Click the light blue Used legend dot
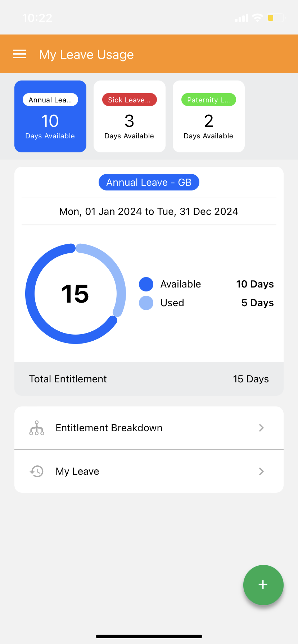 click(x=146, y=303)
